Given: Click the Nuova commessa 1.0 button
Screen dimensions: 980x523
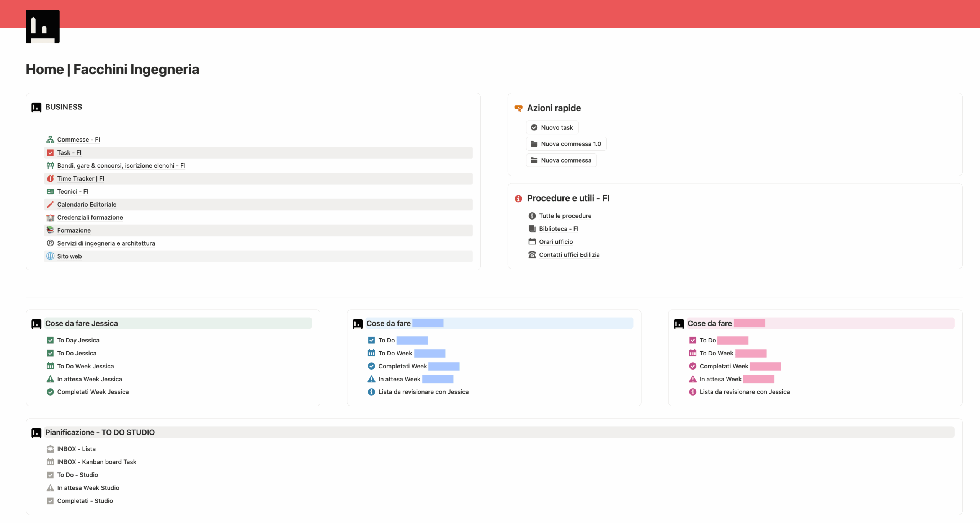Looking at the screenshot, I should pos(566,144).
